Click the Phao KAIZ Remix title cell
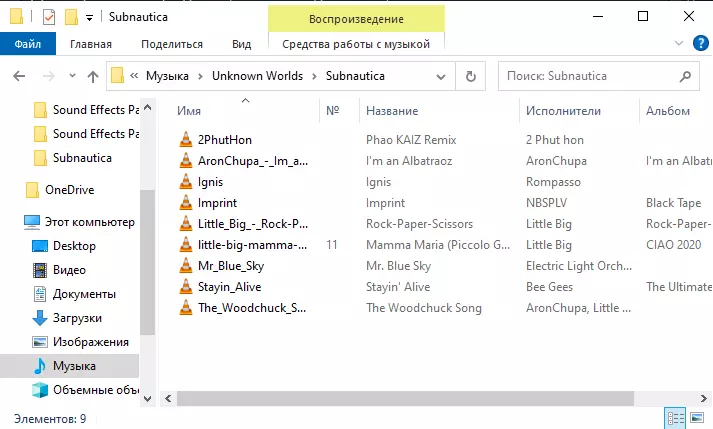 tap(411, 140)
